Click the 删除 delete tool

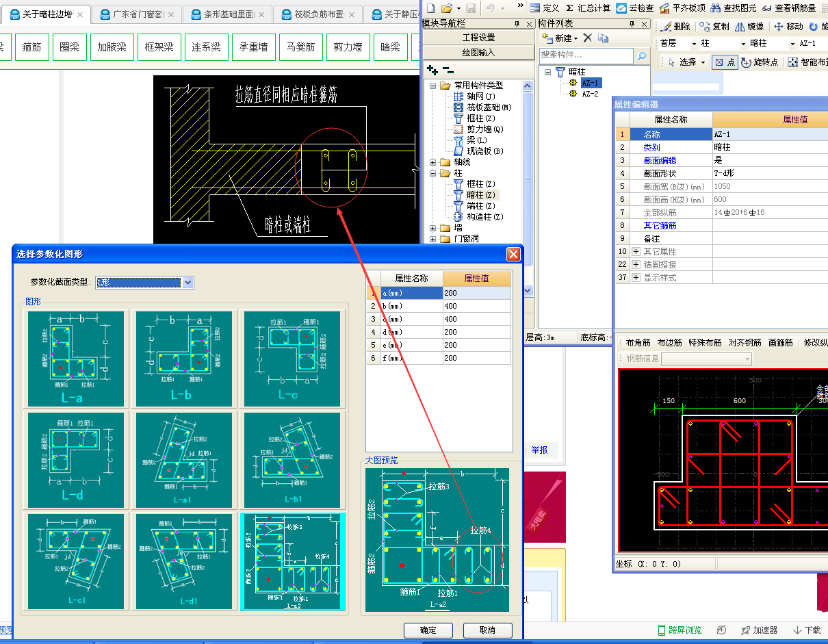676,27
